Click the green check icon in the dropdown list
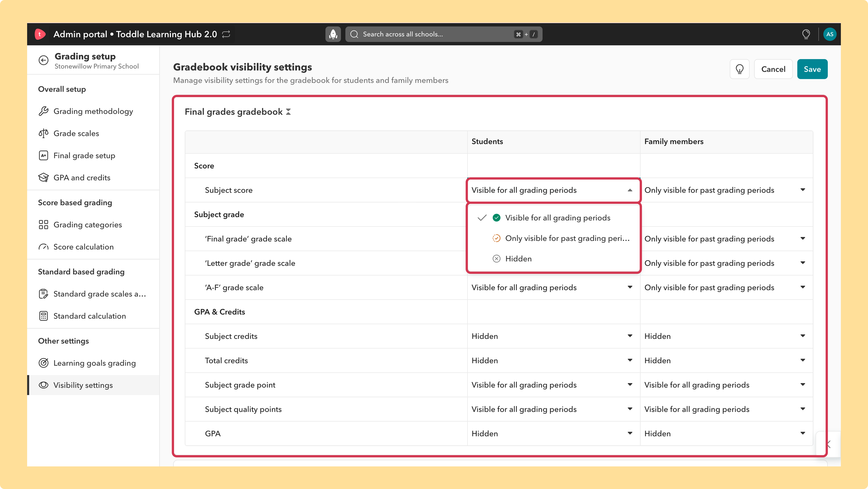 [496, 218]
